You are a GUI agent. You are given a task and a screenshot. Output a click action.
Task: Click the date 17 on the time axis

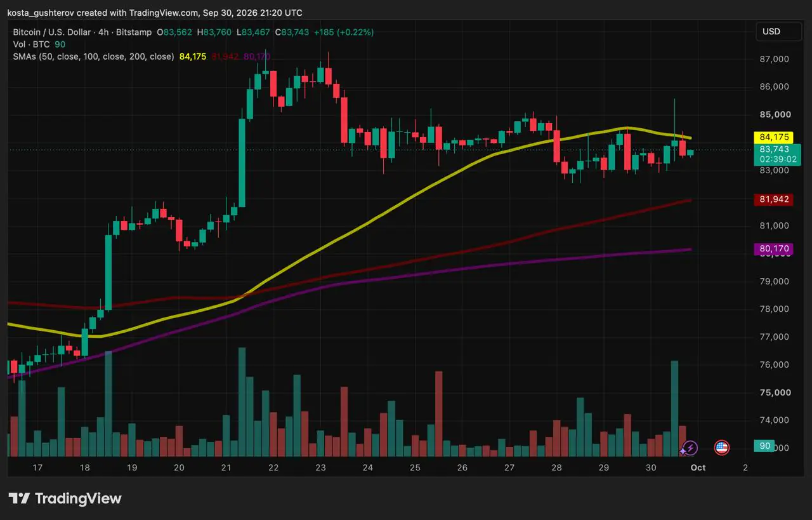[37, 468]
